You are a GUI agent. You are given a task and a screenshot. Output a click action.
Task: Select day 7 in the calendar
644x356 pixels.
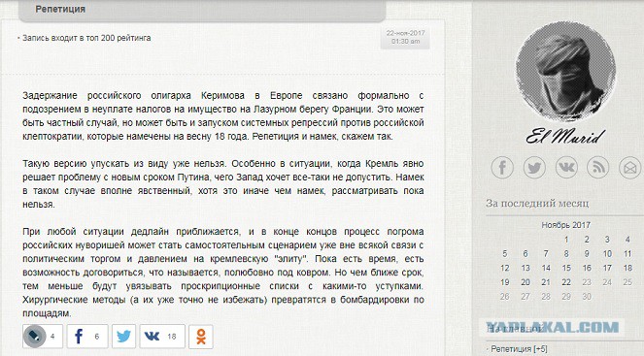[x=546, y=254]
